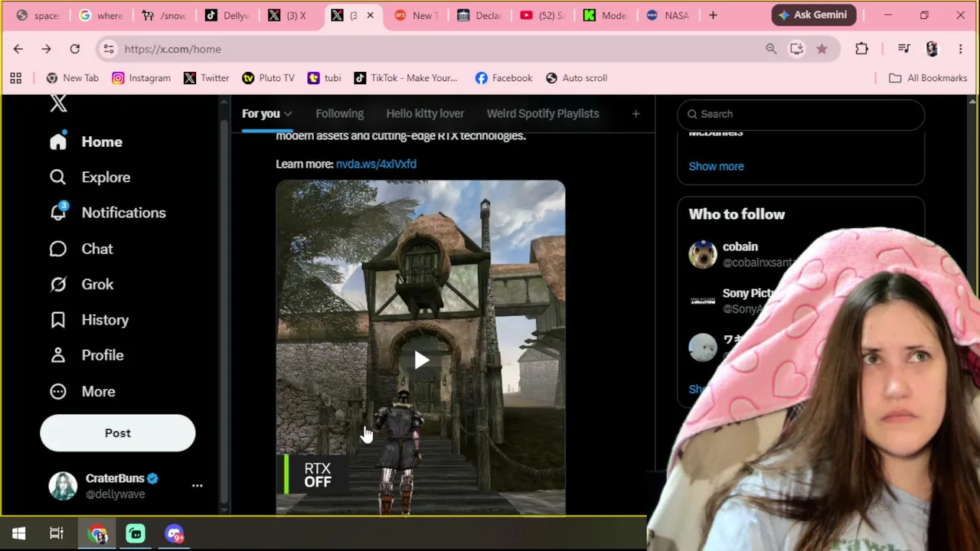Open the Pluto TV bookmark
The width and height of the screenshot is (980, 551).
(x=268, y=78)
